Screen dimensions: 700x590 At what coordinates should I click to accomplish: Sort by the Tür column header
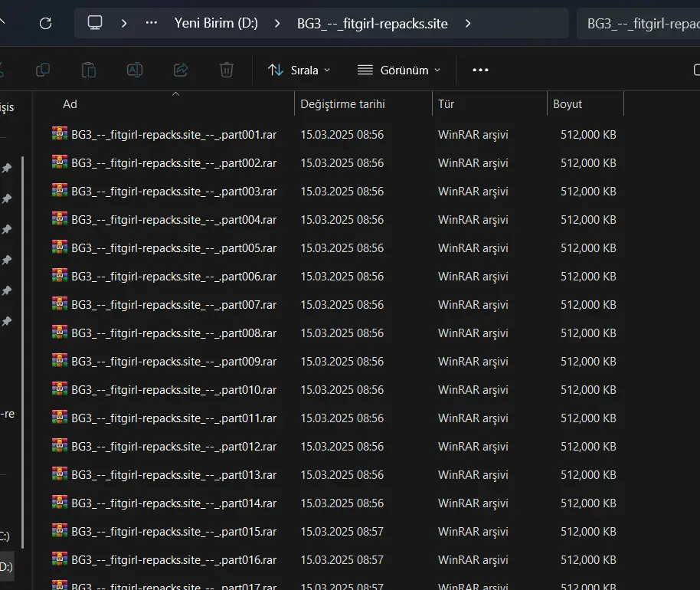(446, 104)
